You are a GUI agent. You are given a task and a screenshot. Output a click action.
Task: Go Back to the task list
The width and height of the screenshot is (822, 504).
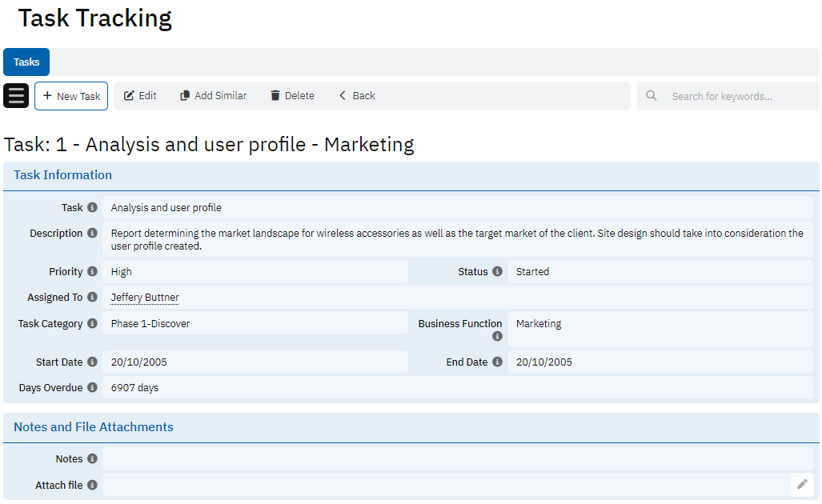pos(356,96)
